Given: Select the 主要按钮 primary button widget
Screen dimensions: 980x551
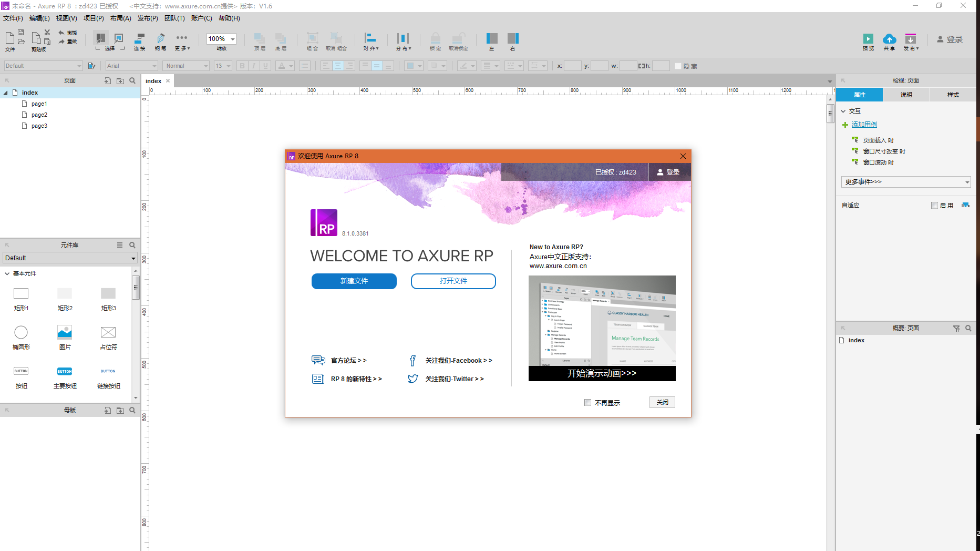Looking at the screenshot, I should tap(65, 376).
